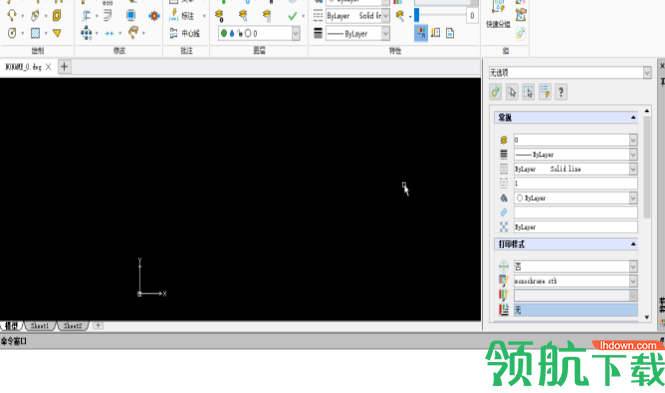Click the blue break-at-point tool icon
The height and width of the screenshot is (393, 665).
coord(109,33)
